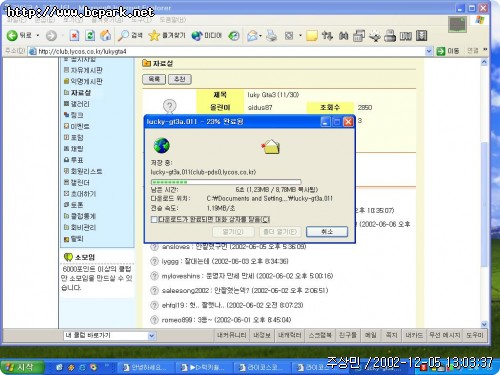
Task: Click the question icon beside the myloveshins comment
Action: [154, 276]
